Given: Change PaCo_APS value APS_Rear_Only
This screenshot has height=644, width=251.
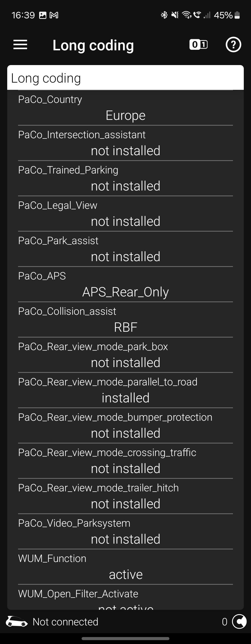Looking at the screenshot, I should 125,284.
